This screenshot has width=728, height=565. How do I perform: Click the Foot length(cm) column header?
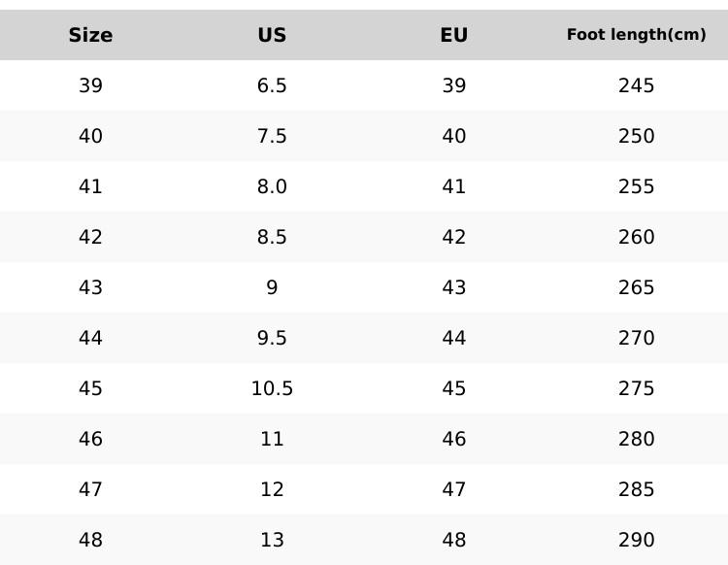click(636, 35)
